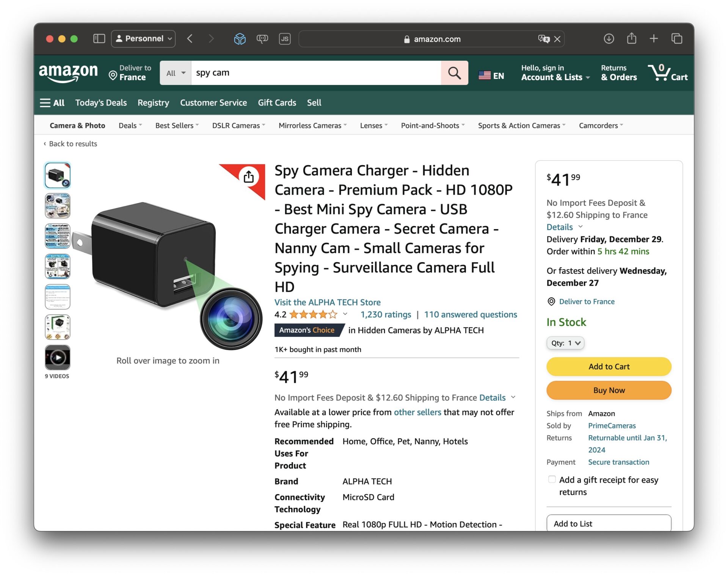Open the EN language selector
The image size is (728, 576).
tap(491, 76)
